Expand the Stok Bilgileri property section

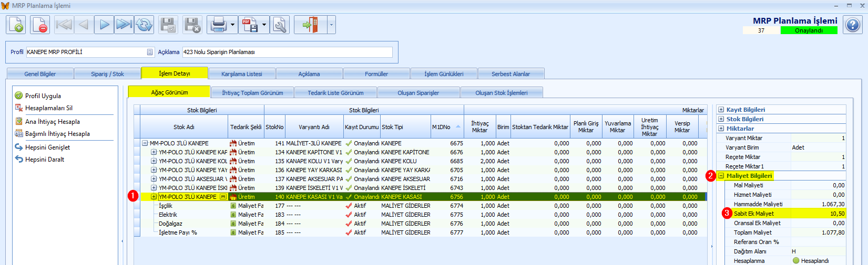pos(721,119)
